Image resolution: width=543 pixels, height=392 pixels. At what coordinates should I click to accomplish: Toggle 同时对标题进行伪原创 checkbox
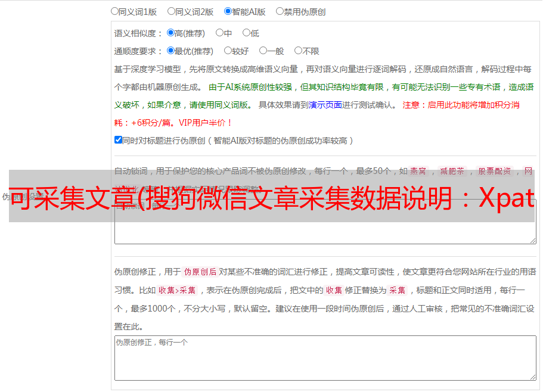(x=118, y=140)
